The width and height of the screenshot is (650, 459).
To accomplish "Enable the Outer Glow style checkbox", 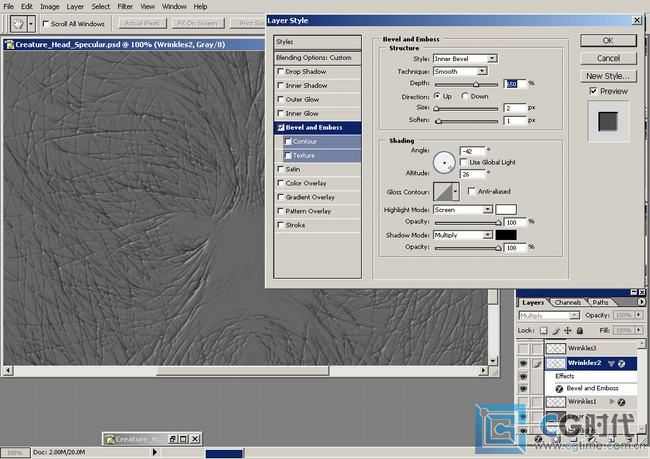I will point(281,99).
